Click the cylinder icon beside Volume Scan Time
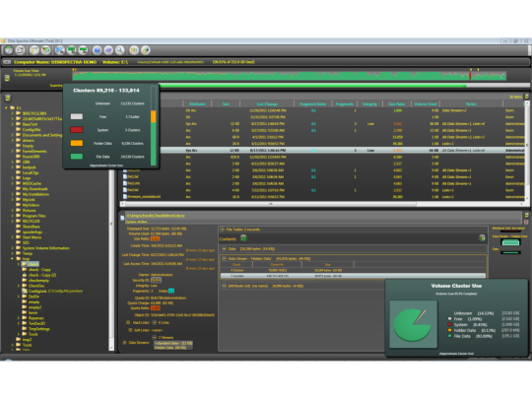 pos(7,78)
